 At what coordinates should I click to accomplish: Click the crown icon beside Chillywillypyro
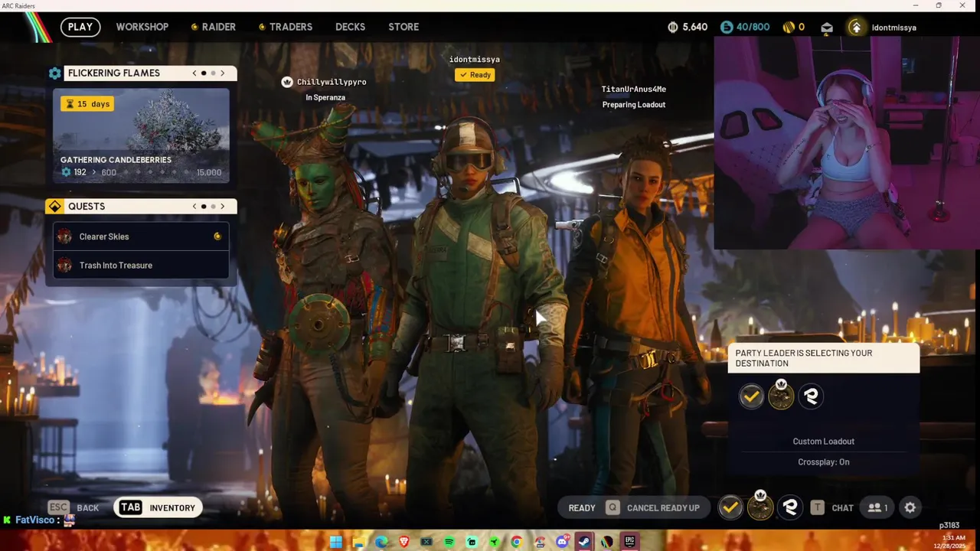[x=287, y=82]
